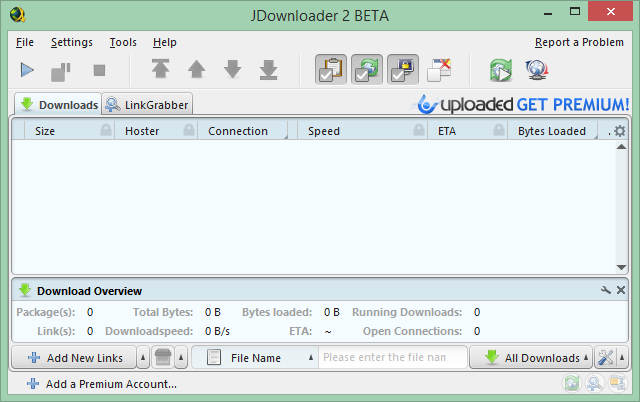640x402 pixels.
Task: Expand the arrow beside tools settings icon
Action: [622, 358]
